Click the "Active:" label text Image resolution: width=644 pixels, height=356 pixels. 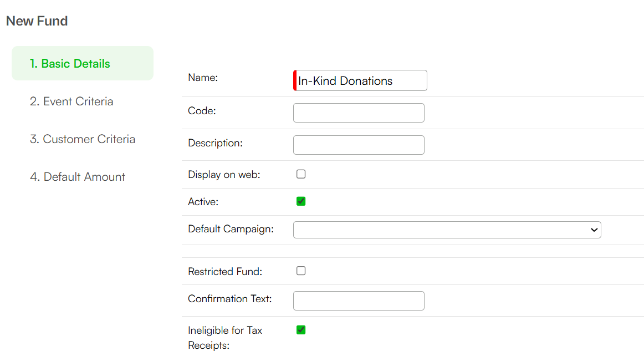tap(203, 202)
